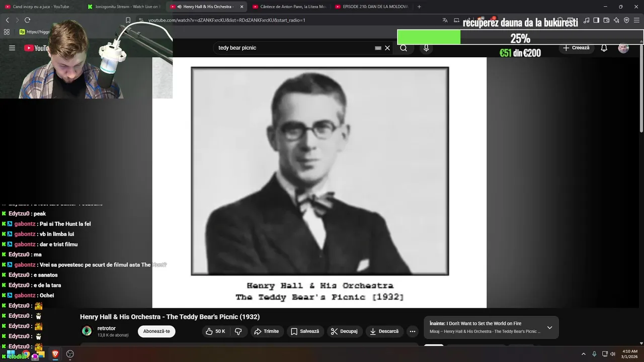
Task: Open a new browser tab with the plus
Action: click(x=419, y=7)
